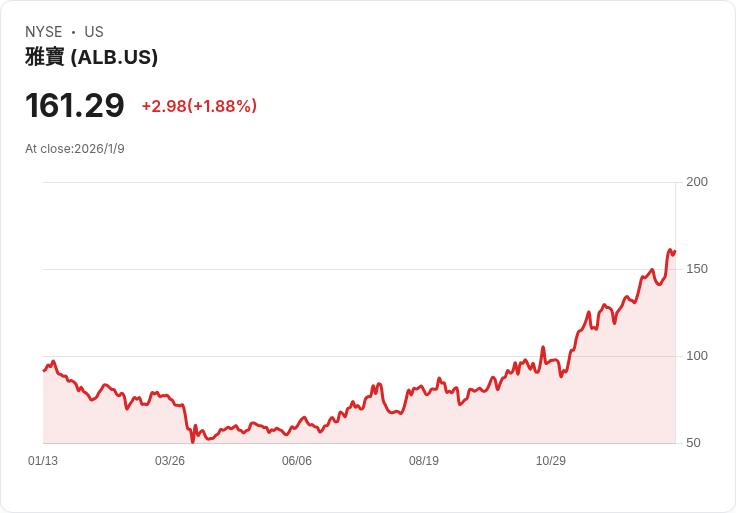The image size is (736, 513).
Task: Select the 03/26 date on x-axis
Action: (x=170, y=461)
